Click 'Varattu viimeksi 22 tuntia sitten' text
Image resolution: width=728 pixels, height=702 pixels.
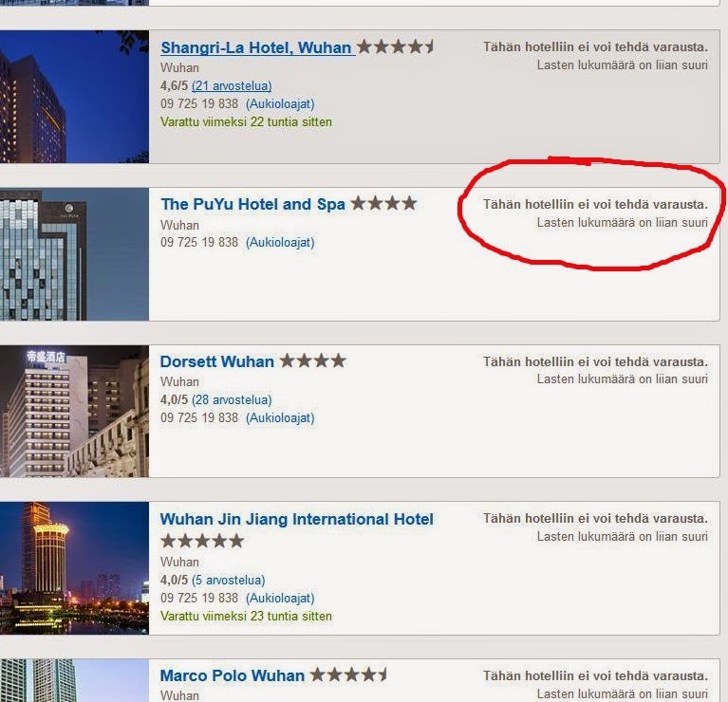[246, 122]
